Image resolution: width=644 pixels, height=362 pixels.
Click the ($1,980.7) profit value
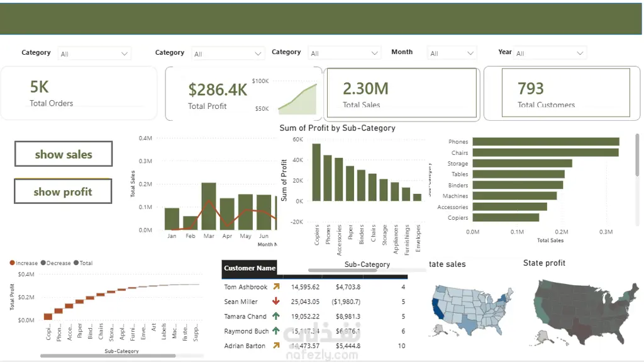(347, 302)
